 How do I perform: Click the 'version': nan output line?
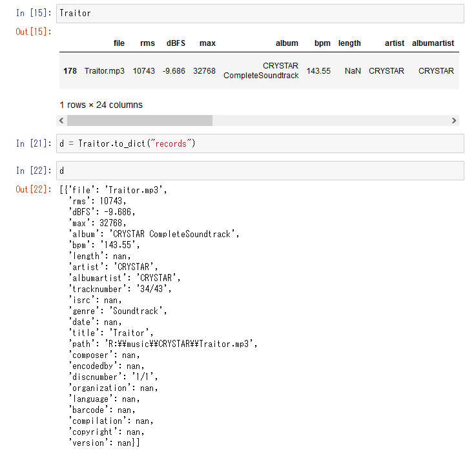[104, 443]
